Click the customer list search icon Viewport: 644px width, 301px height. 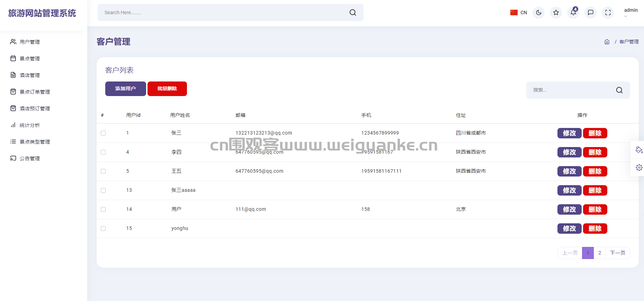pyautogui.click(x=619, y=90)
